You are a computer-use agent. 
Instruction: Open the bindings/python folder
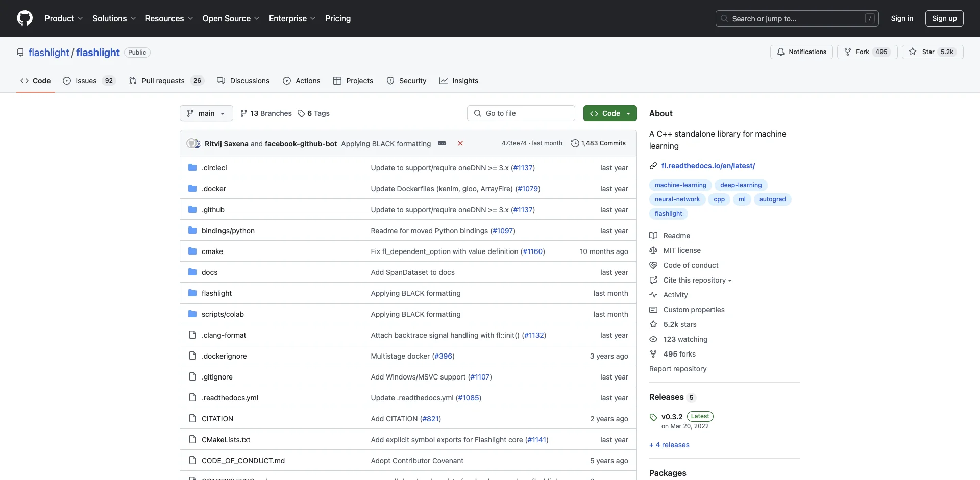[x=228, y=231]
